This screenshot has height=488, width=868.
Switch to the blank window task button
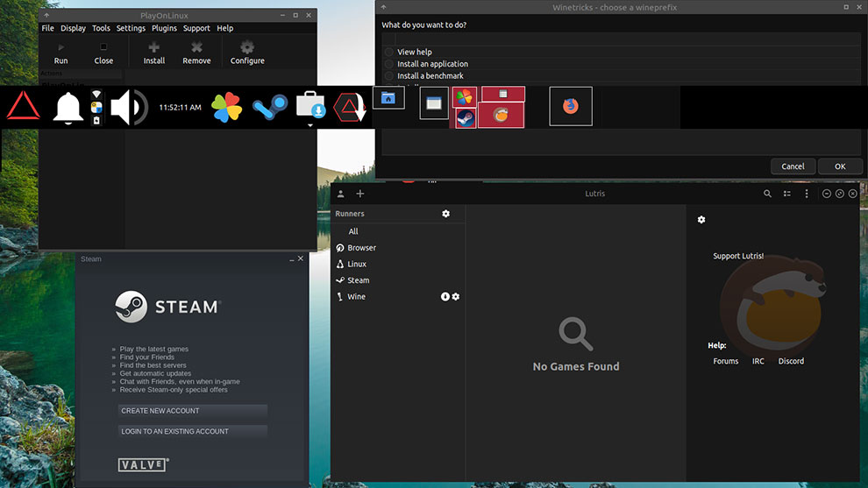434,103
